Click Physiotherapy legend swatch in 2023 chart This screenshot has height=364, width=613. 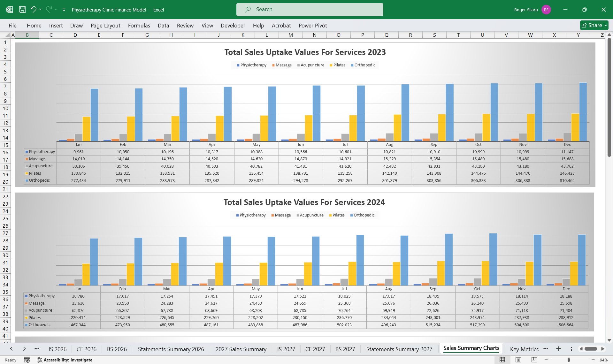pos(238,65)
